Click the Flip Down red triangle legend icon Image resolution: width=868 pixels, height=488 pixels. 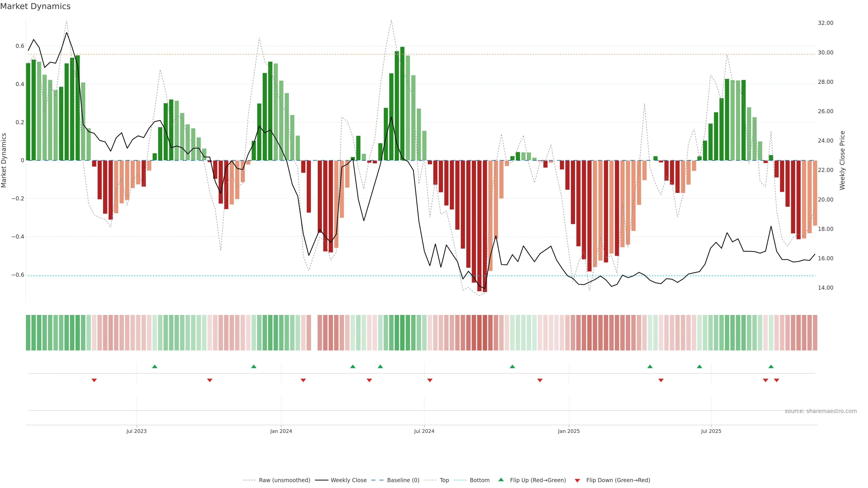[x=577, y=480]
